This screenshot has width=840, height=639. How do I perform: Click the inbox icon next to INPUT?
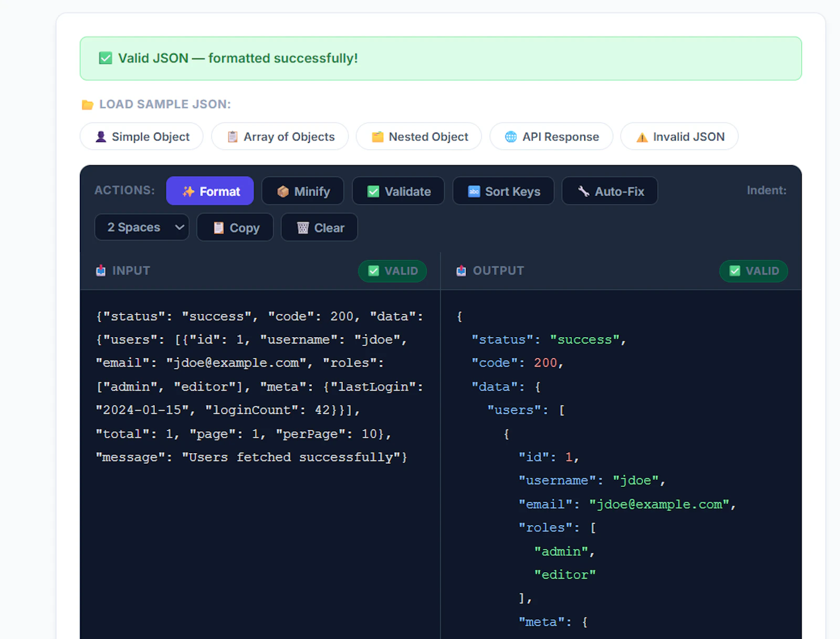click(x=101, y=271)
